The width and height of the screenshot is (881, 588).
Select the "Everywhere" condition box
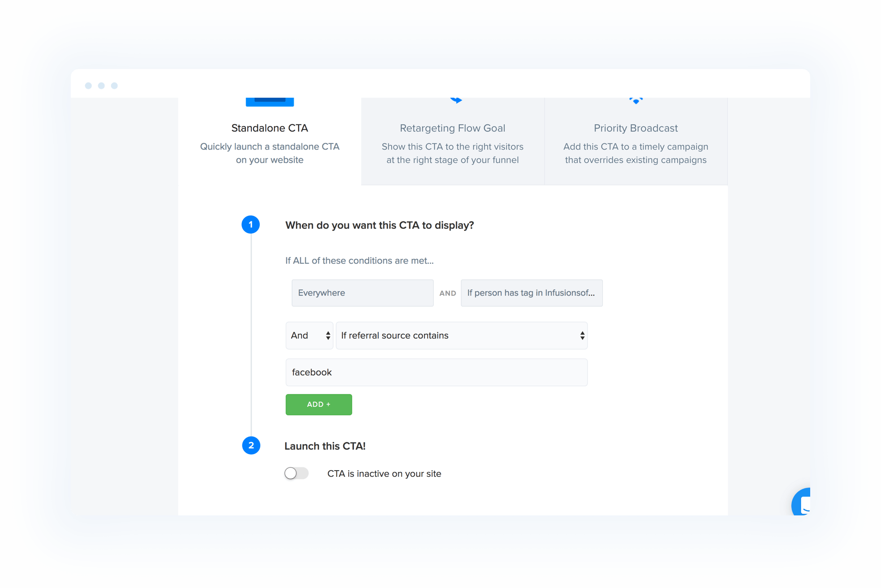tap(362, 293)
